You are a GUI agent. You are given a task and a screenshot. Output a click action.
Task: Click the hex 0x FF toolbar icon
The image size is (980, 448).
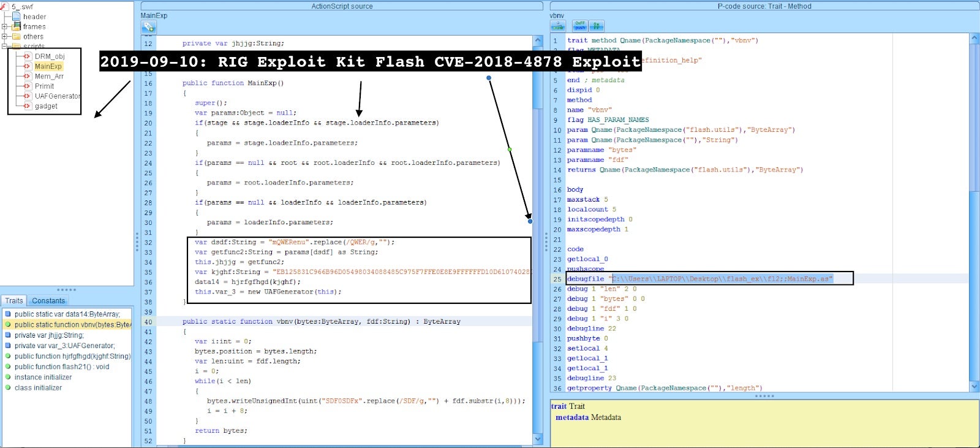click(597, 26)
